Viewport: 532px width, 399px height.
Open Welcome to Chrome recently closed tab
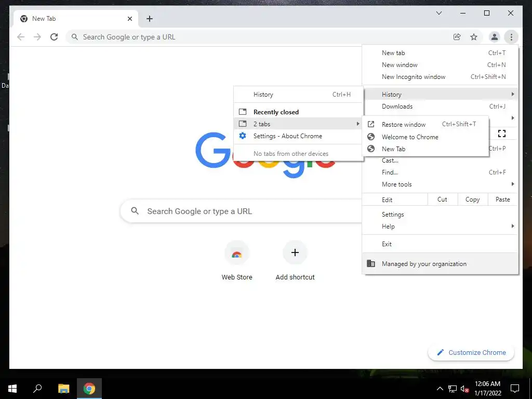(x=425, y=137)
